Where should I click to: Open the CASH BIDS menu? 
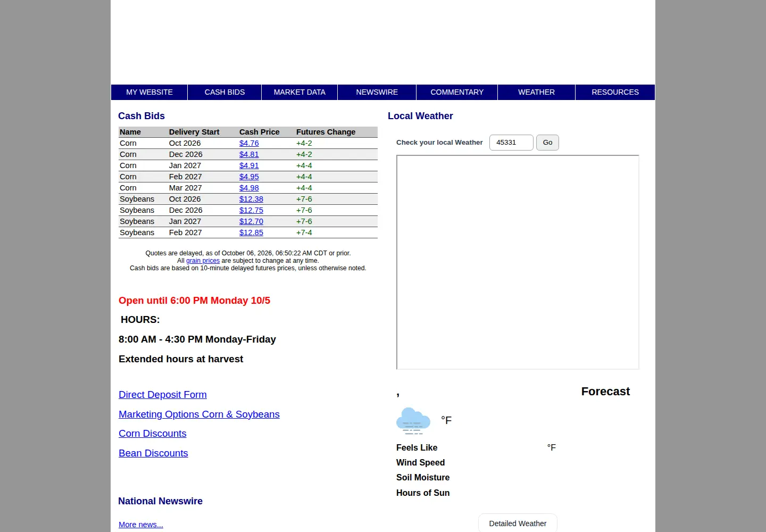click(224, 92)
